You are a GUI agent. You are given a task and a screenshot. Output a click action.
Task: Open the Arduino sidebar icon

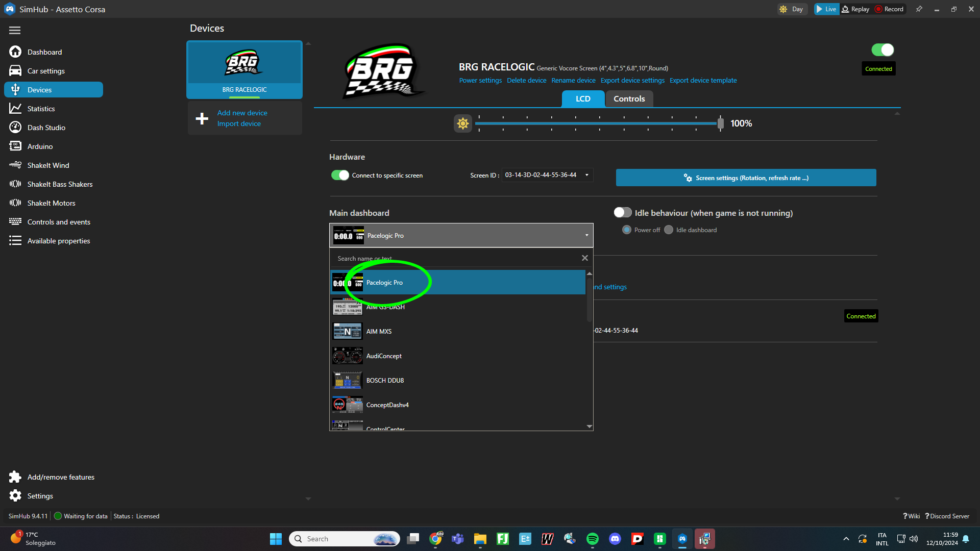(x=15, y=146)
